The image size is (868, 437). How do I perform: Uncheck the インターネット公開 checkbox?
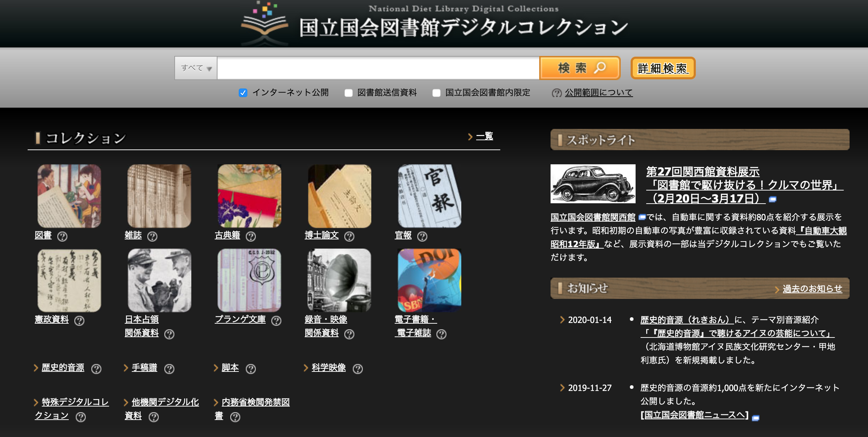point(243,93)
